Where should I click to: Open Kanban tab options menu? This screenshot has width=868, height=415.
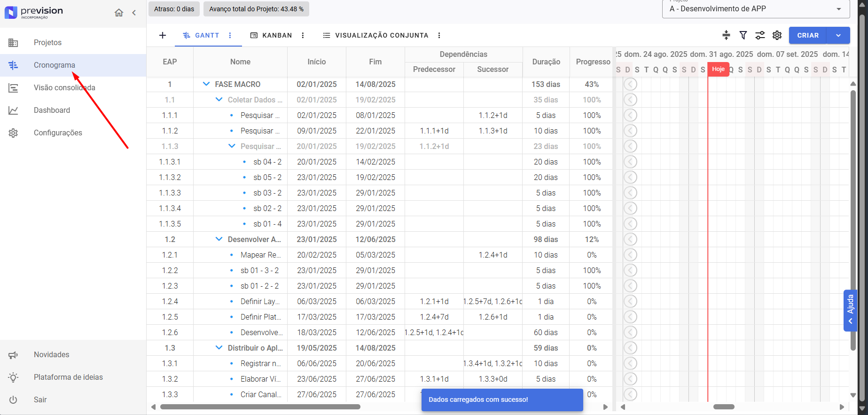tap(303, 35)
